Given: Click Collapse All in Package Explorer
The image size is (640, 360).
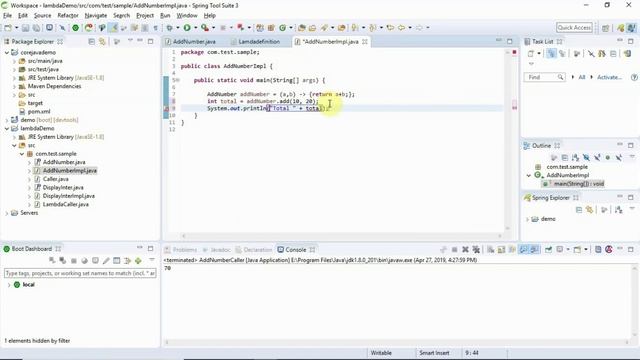Looking at the screenshot, I should click(x=91, y=42).
